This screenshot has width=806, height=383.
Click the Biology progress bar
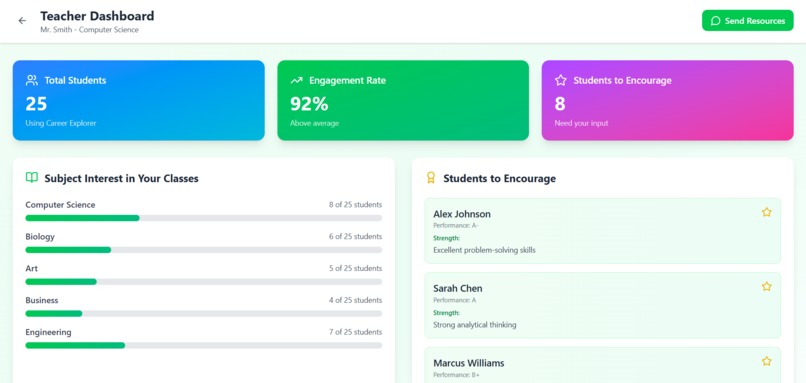pos(204,250)
